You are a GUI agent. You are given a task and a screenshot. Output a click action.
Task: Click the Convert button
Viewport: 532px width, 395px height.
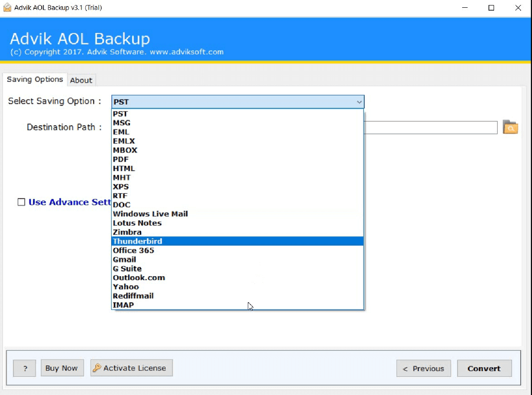(x=484, y=368)
